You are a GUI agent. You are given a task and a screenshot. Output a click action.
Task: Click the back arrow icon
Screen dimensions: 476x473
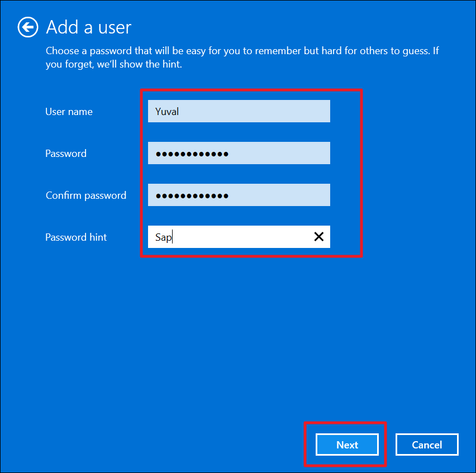tap(28, 27)
